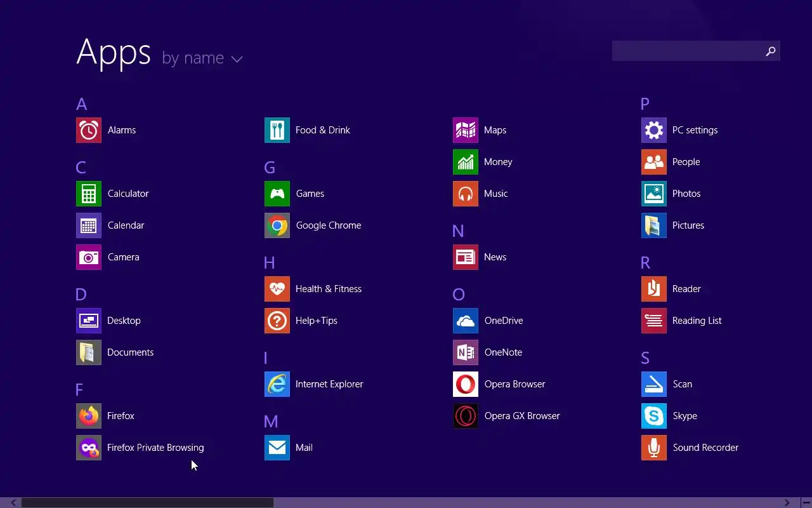Open the Health & Fitness heart icon
The width and height of the screenshot is (812, 508).
[x=277, y=289]
